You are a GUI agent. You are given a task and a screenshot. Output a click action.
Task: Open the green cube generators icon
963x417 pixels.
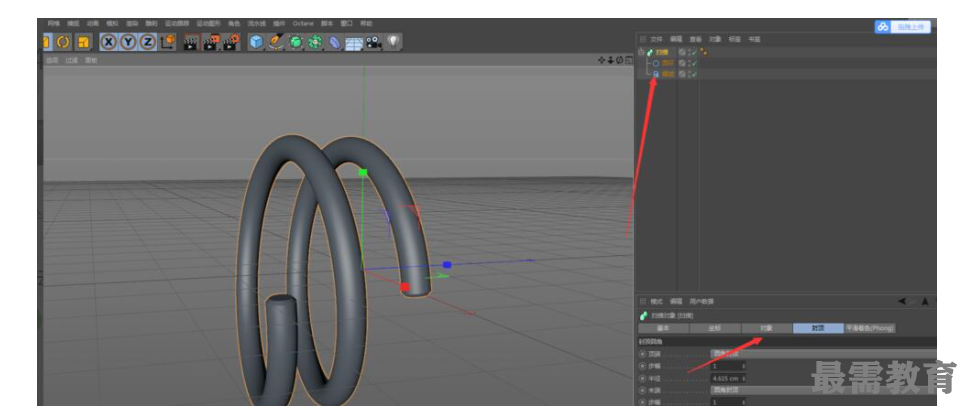click(x=296, y=42)
